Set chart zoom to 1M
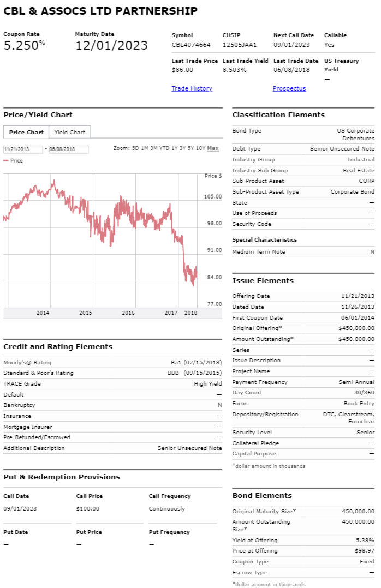The image size is (381, 588). click(x=144, y=148)
